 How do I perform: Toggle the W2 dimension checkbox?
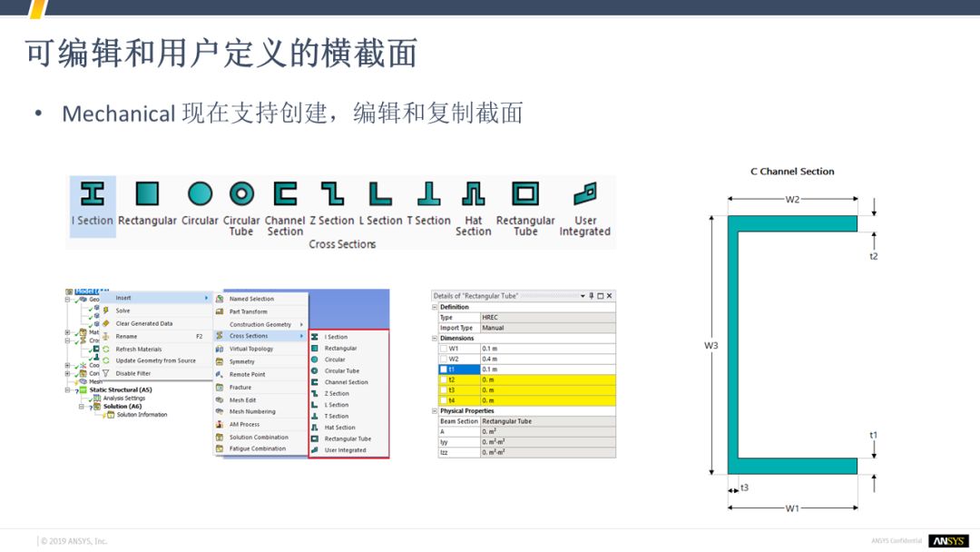(443, 359)
